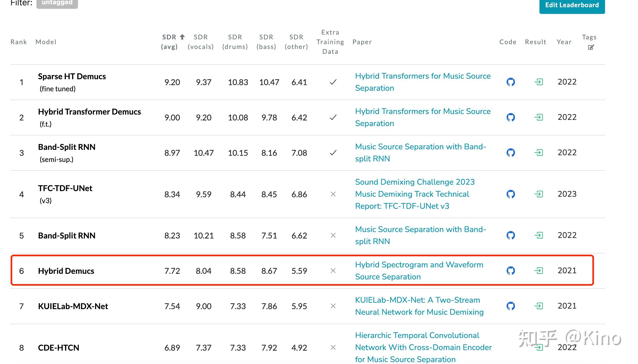This screenshot has height=364, width=638.
Task: Sort by SDR (avg) column arrow
Action: [182, 37]
